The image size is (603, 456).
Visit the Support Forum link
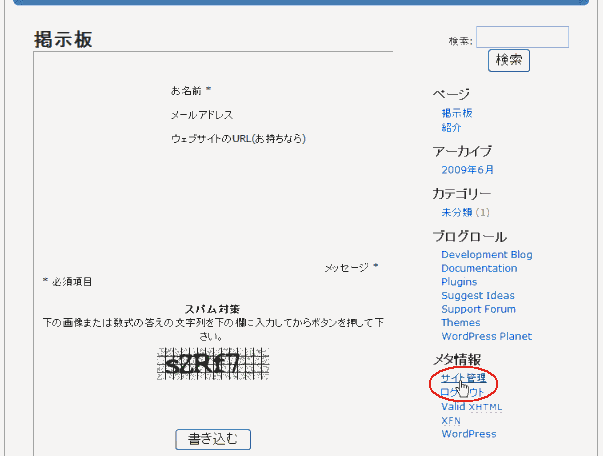pyautogui.click(x=478, y=309)
